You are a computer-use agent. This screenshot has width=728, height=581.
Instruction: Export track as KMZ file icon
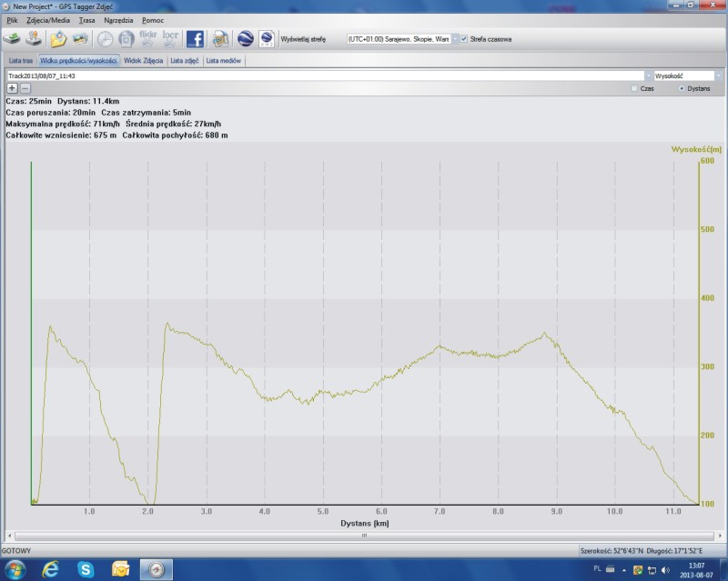[x=267, y=39]
